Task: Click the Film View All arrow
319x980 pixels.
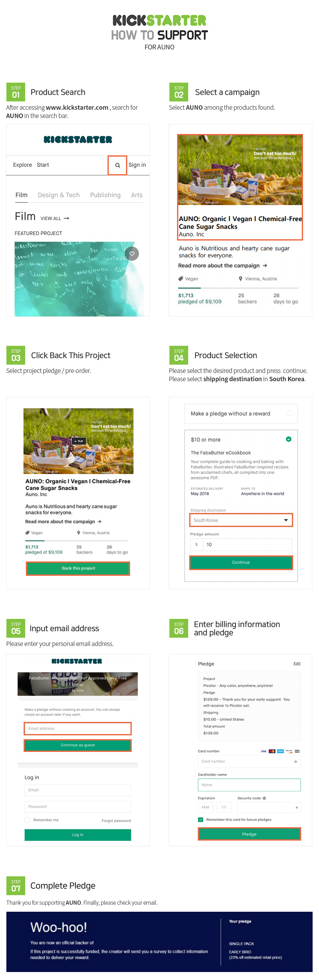Action: tap(67, 219)
